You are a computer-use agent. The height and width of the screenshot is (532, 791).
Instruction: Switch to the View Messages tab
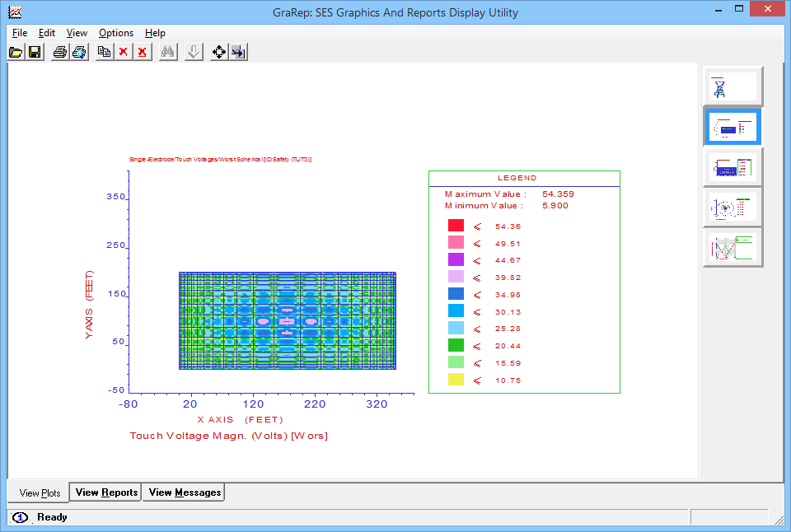click(x=184, y=492)
